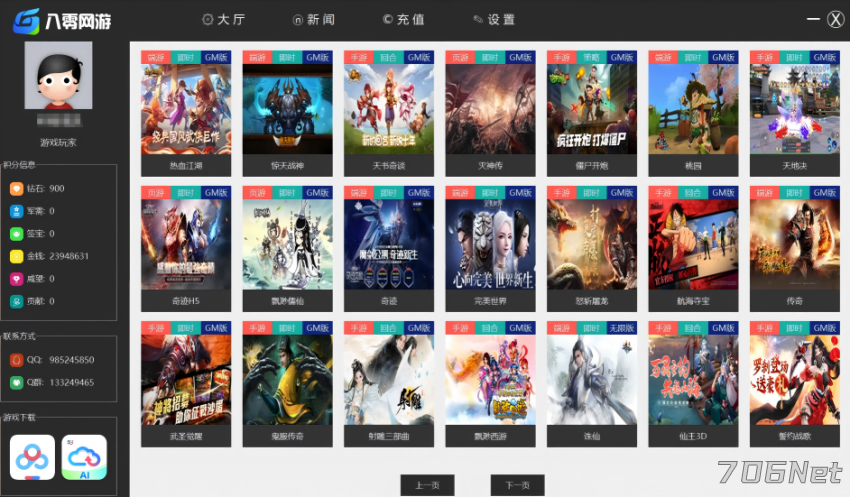Viewport: 850px width, 497px height.
Task: Click the 完美世界 title label
Action: [490, 301]
